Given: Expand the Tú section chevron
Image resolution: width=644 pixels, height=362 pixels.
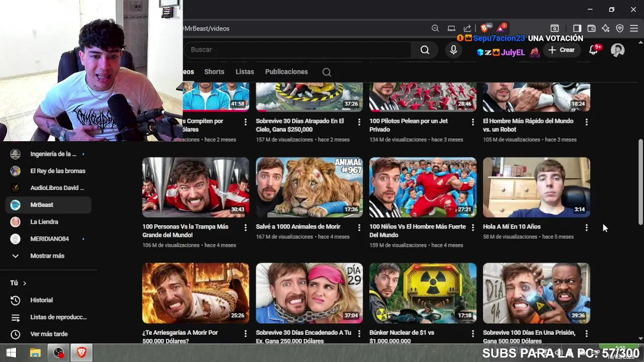Looking at the screenshot, I should (x=24, y=283).
